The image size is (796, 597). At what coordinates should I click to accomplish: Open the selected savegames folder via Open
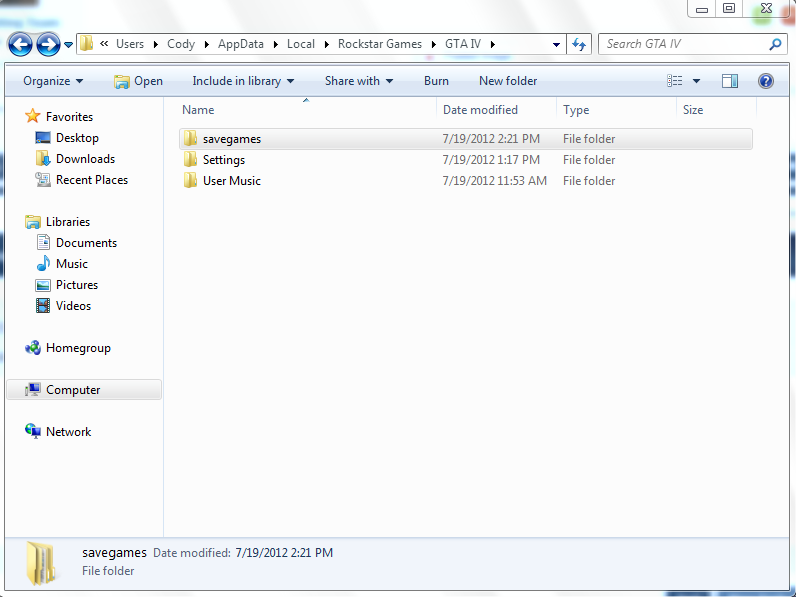(138, 81)
